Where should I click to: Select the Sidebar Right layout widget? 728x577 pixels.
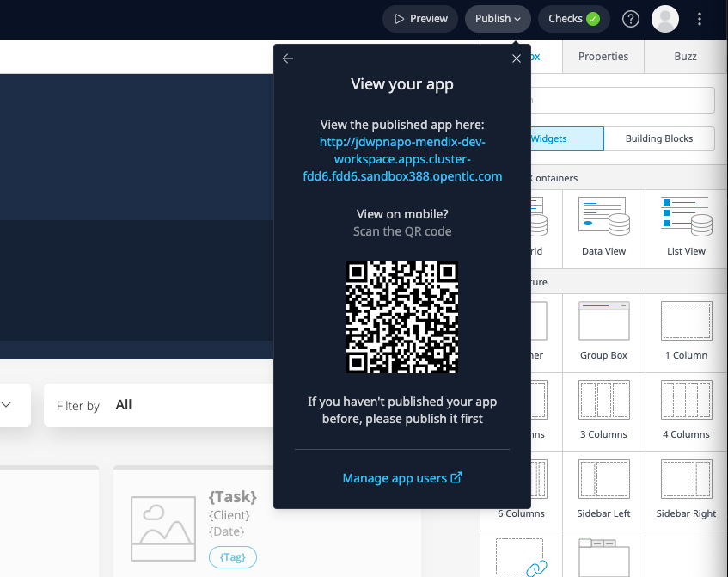(686, 491)
